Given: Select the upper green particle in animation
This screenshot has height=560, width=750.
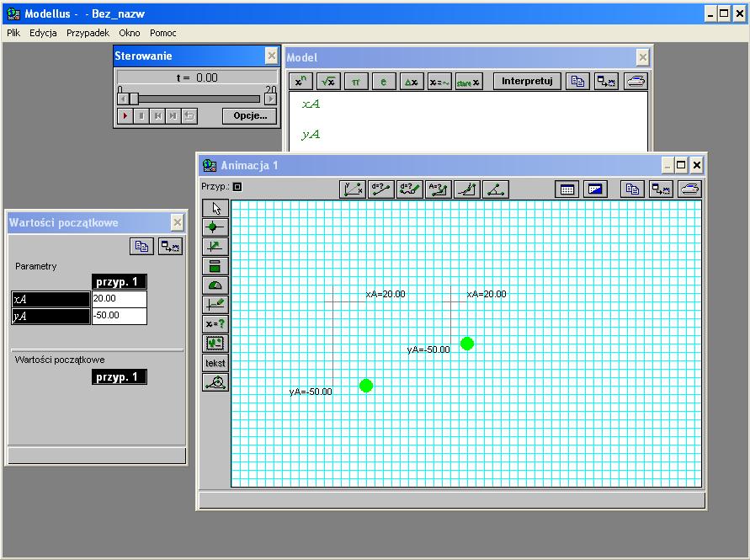Looking at the screenshot, I should click(x=467, y=344).
